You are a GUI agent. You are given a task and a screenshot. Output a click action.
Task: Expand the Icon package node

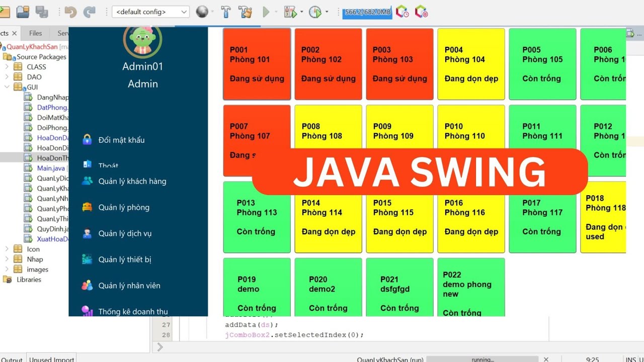coord(7,249)
